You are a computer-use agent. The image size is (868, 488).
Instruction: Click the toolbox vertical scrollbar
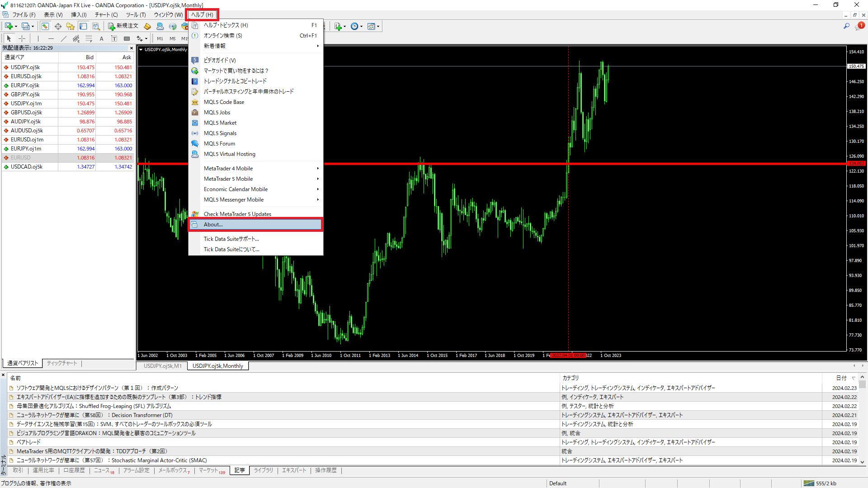[862, 419]
